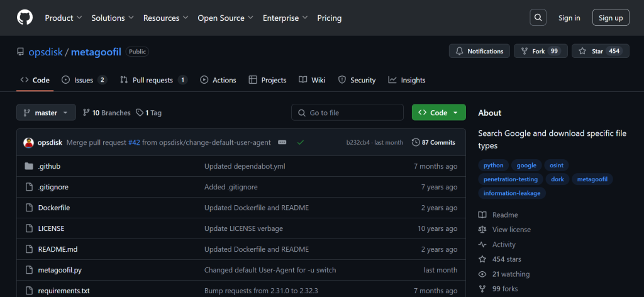This screenshot has width=644, height=297.
Task: Click the file icon beside metagoofil.py
Action: click(x=29, y=270)
